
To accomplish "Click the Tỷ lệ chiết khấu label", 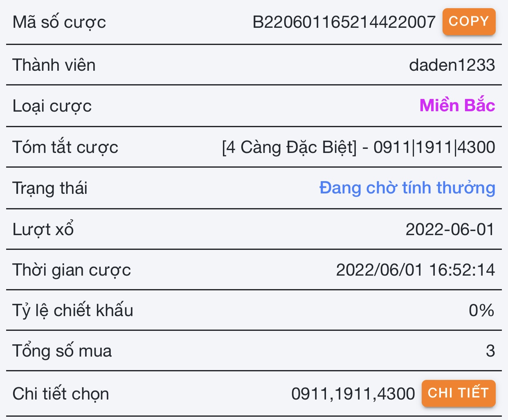I will point(73,310).
